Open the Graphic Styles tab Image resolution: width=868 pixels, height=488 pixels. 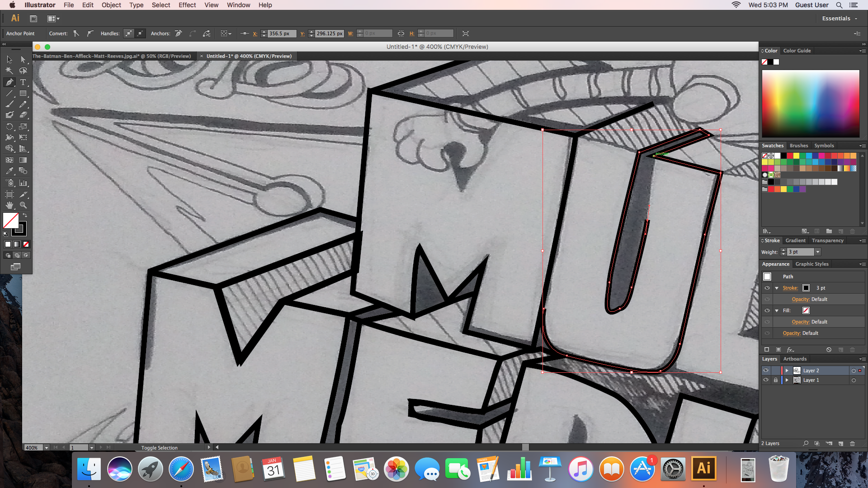point(812,264)
